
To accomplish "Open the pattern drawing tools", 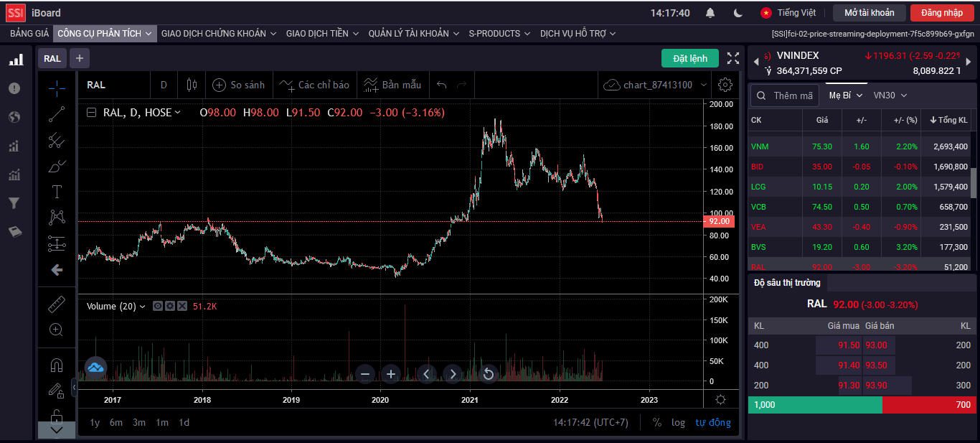I will (57, 218).
